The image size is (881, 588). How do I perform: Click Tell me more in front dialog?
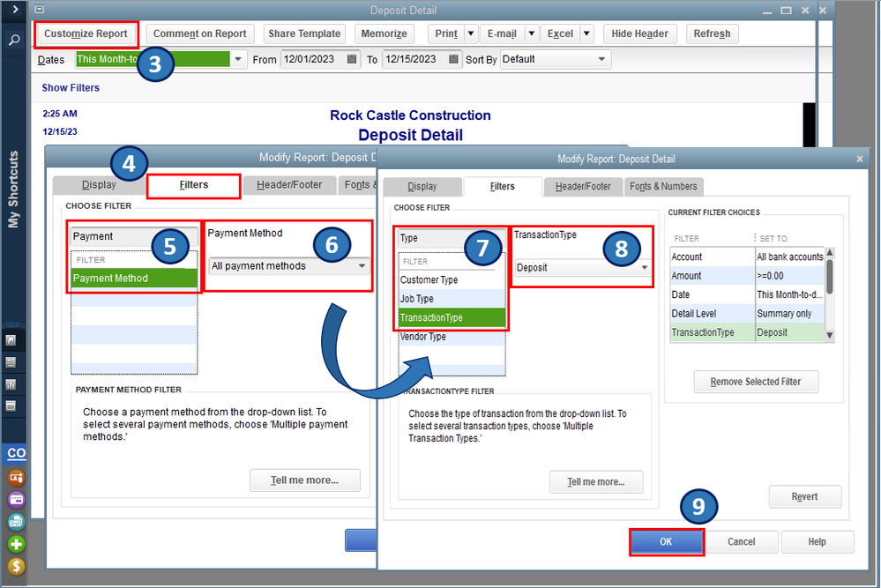596,482
